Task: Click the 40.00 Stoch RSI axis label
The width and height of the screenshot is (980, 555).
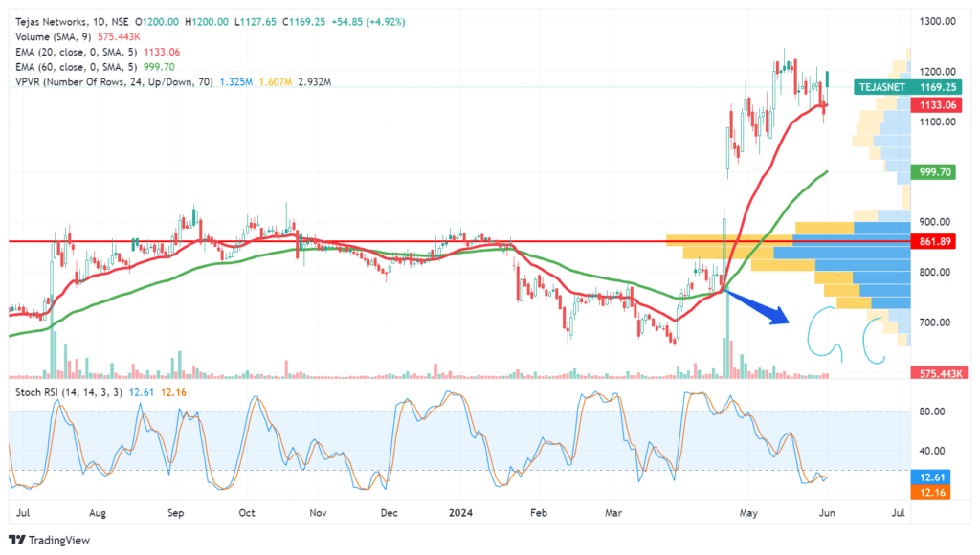Action: coord(932,451)
